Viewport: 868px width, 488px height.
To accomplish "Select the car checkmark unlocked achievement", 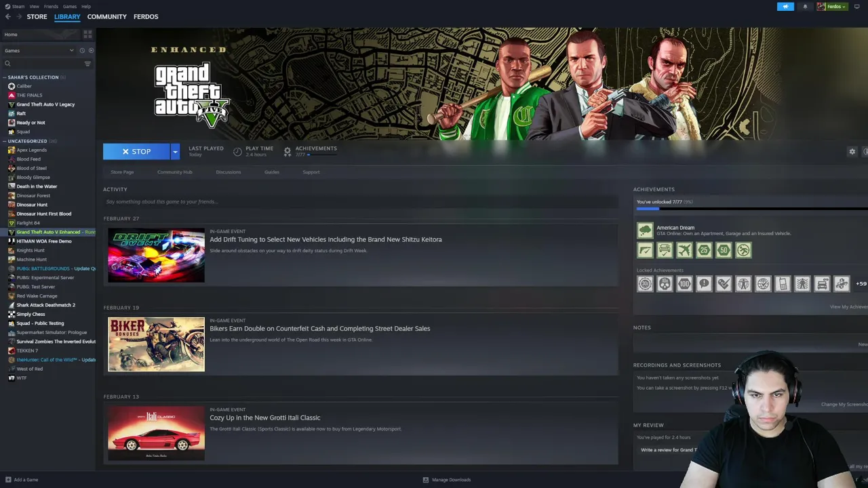I will 665,250.
